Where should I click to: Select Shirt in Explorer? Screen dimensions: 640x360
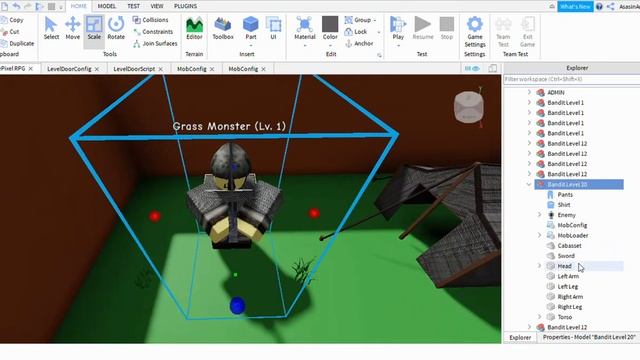564,205
